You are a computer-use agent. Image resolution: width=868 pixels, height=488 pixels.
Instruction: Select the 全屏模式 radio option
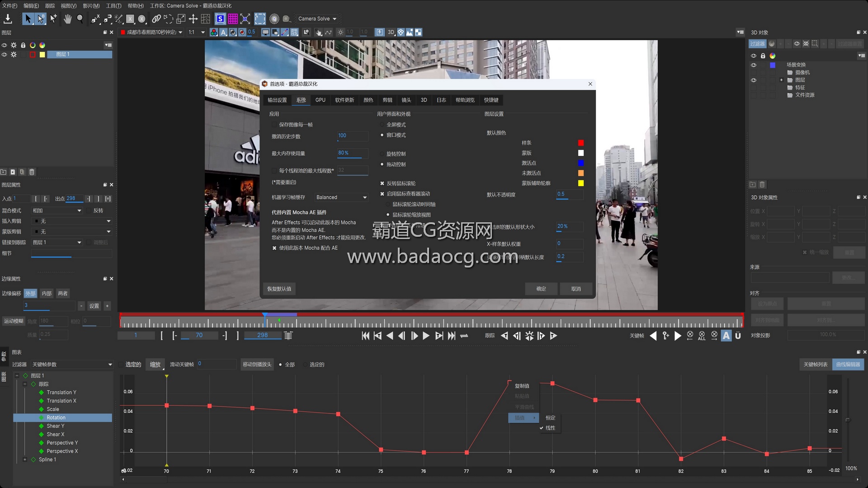tap(382, 125)
